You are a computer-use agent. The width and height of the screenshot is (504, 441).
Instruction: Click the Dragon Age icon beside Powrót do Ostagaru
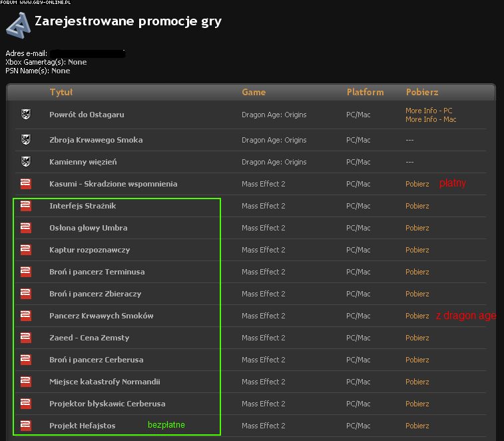pyautogui.click(x=26, y=114)
